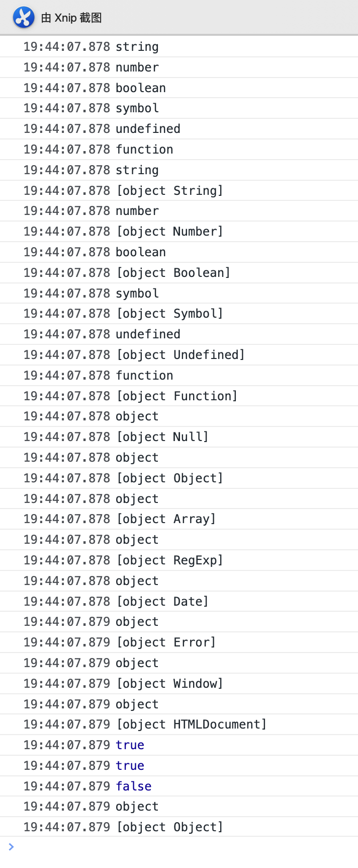Click the "[object Function]" output line
358x868 pixels.
coord(176,396)
